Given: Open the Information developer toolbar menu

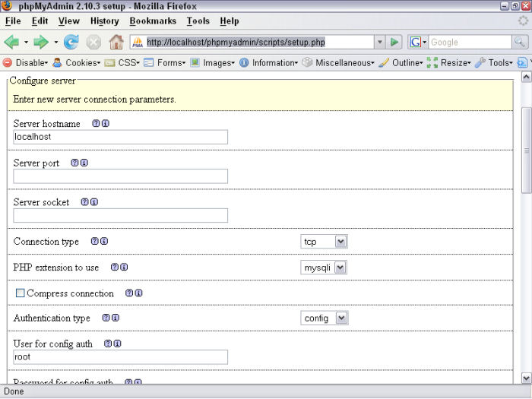Looking at the screenshot, I should pos(268,63).
